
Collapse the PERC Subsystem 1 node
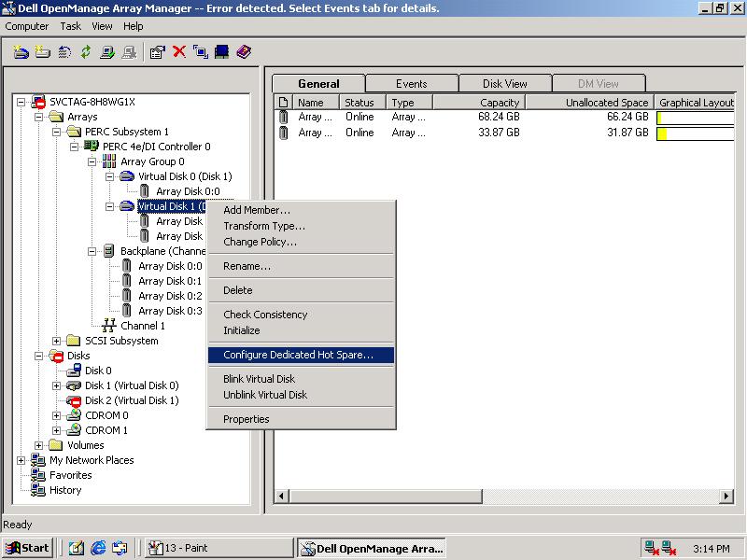coord(57,132)
